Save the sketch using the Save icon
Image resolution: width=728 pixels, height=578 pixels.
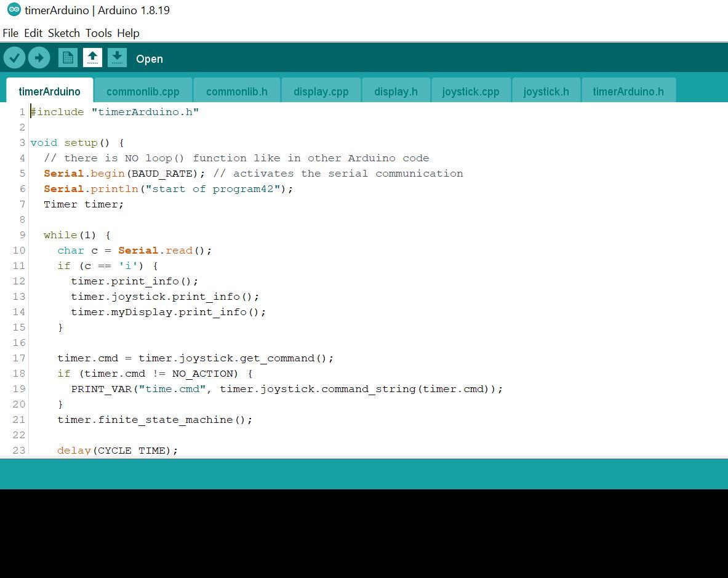tap(117, 57)
